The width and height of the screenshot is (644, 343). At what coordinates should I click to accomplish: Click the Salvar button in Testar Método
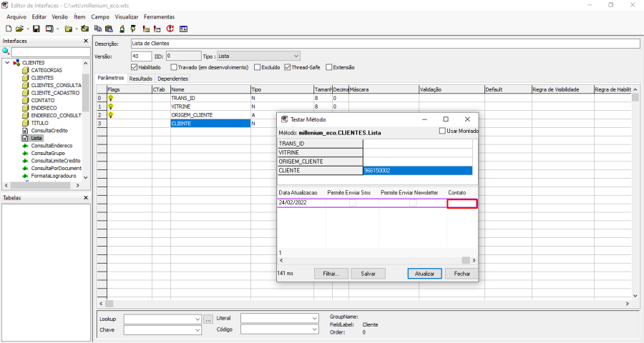[368, 274]
